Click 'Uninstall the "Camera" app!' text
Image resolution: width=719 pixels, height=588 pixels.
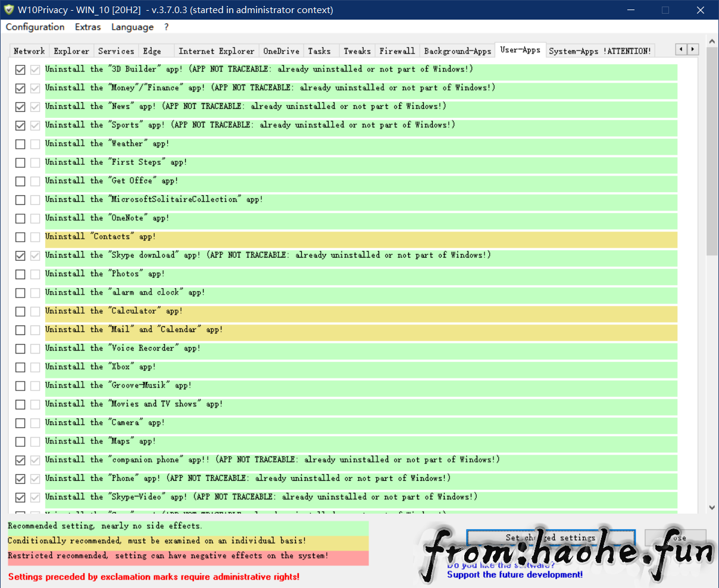[105, 423]
